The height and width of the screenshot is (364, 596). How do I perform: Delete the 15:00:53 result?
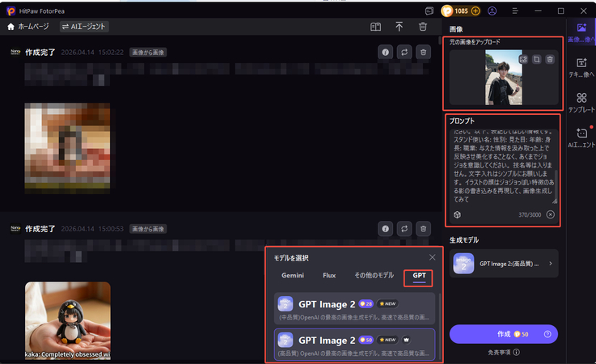point(424,229)
